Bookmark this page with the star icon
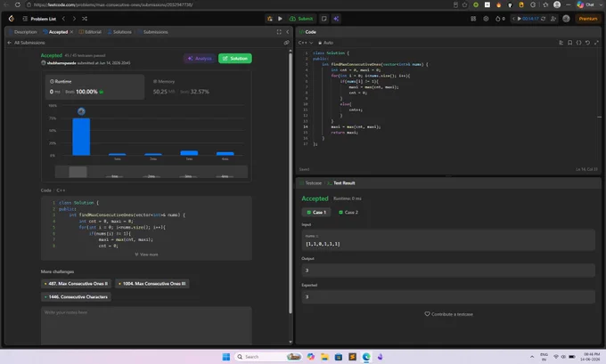Screen dimensions: 606x364 click(x=465, y=4)
